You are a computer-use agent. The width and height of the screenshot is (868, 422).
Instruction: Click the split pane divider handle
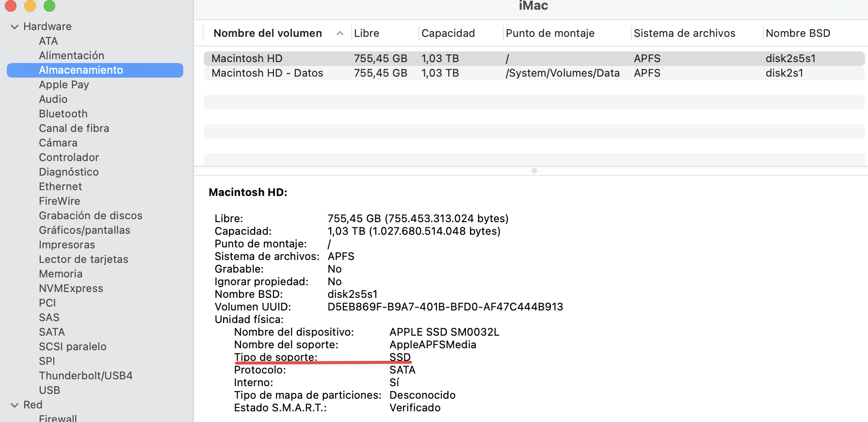[x=534, y=171]
